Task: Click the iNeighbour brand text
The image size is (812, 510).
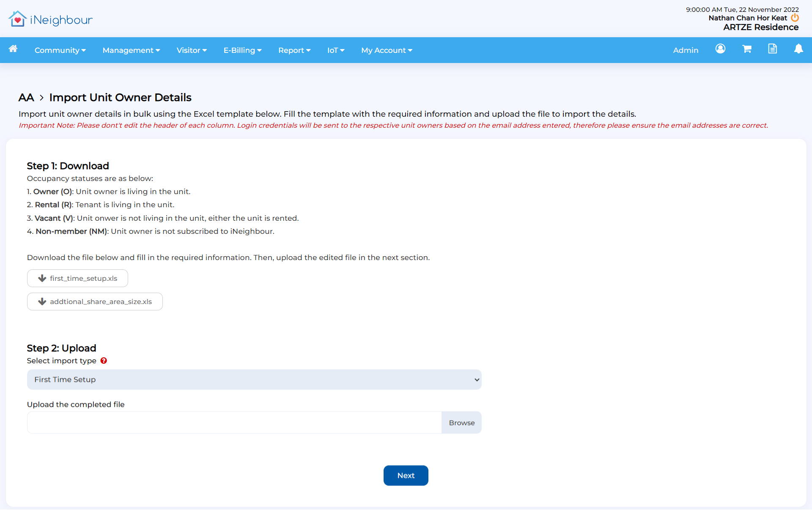Action: pyautogui.click(x=61, y=20)
